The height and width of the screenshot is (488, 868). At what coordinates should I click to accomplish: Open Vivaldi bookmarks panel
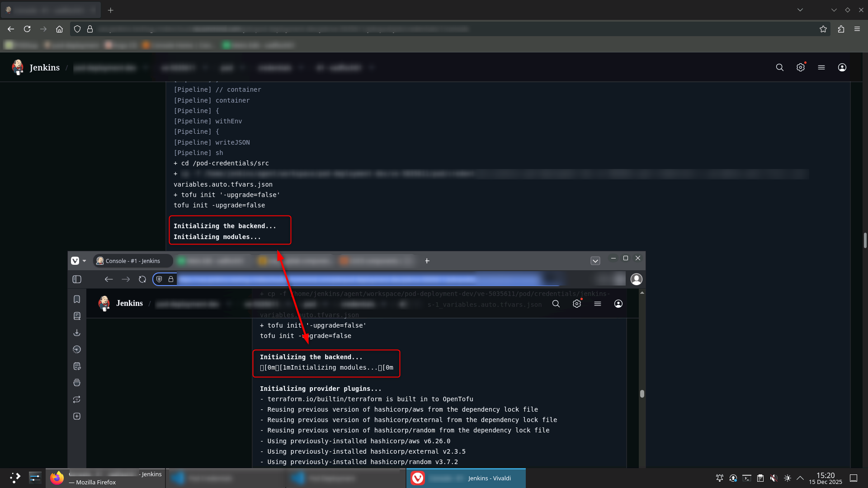coord(77,299)
